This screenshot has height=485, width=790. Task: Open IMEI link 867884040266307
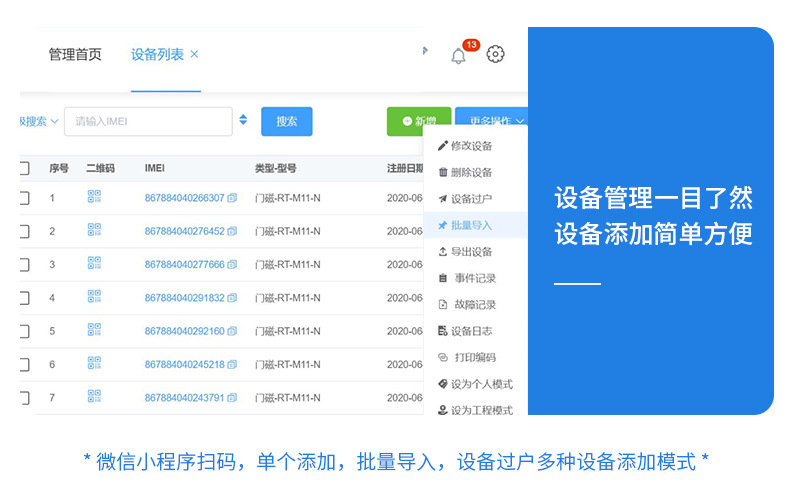(x=184, y=198)
